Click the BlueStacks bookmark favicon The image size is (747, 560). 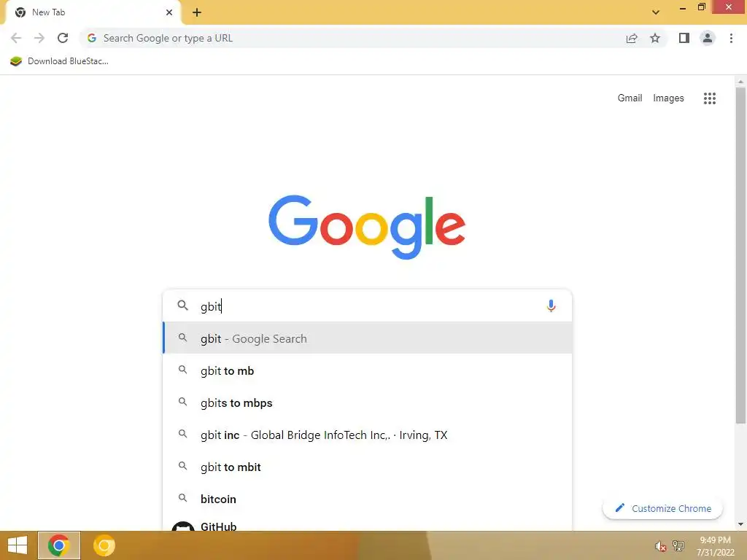click(x=16, y=61)
